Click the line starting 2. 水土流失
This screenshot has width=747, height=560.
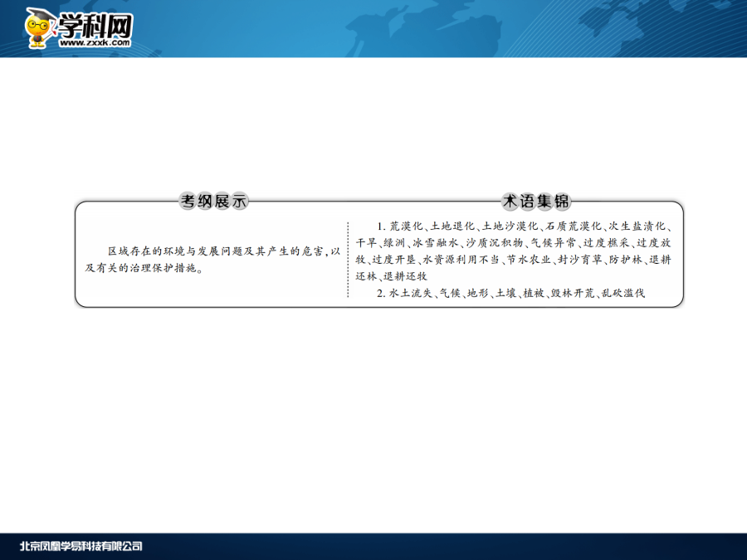point(510,294)
